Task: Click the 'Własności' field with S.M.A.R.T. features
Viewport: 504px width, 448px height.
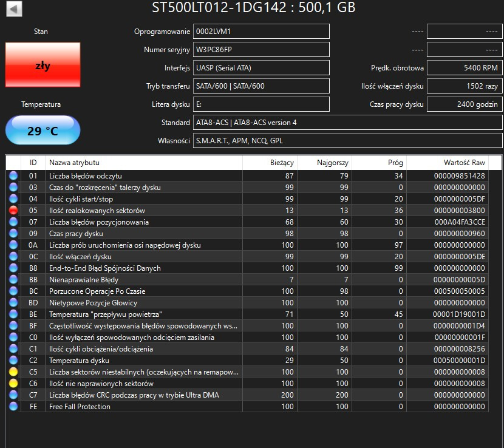Action: coord(348,140)
